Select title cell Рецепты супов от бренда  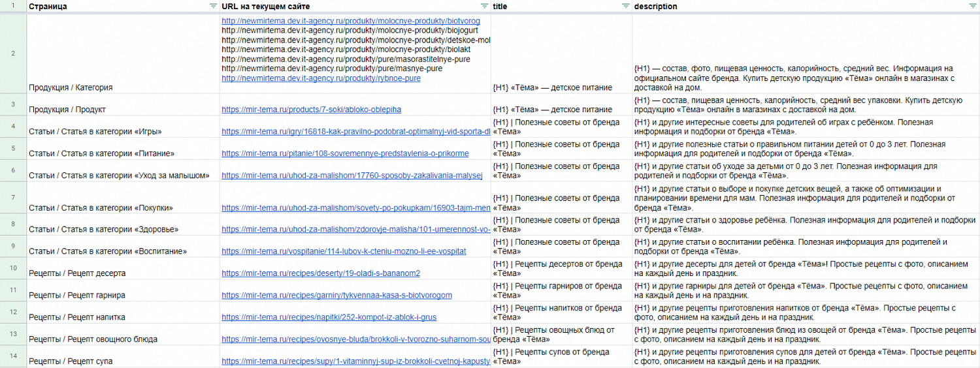point(561,357)
